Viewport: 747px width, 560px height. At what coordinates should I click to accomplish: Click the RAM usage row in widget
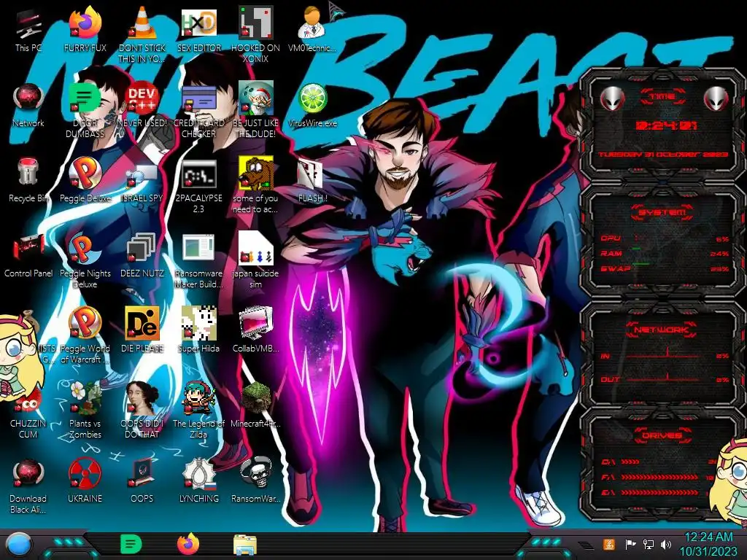point(665,254)
